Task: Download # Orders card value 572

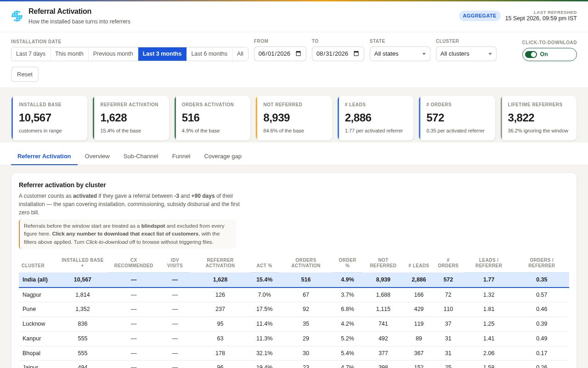Action: pos(435,118)
